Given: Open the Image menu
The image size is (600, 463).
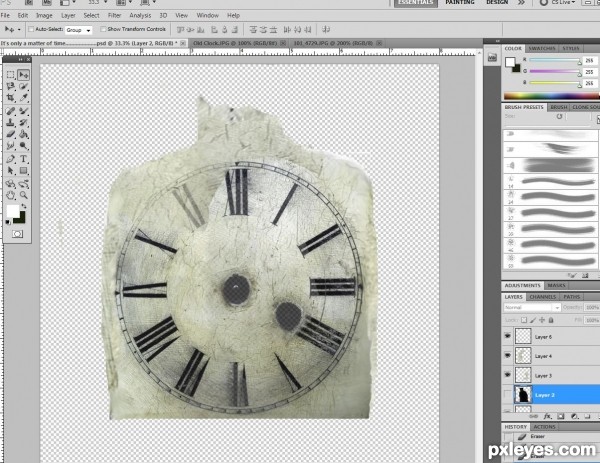Looking at the screenshot, I should pos(44,16).
